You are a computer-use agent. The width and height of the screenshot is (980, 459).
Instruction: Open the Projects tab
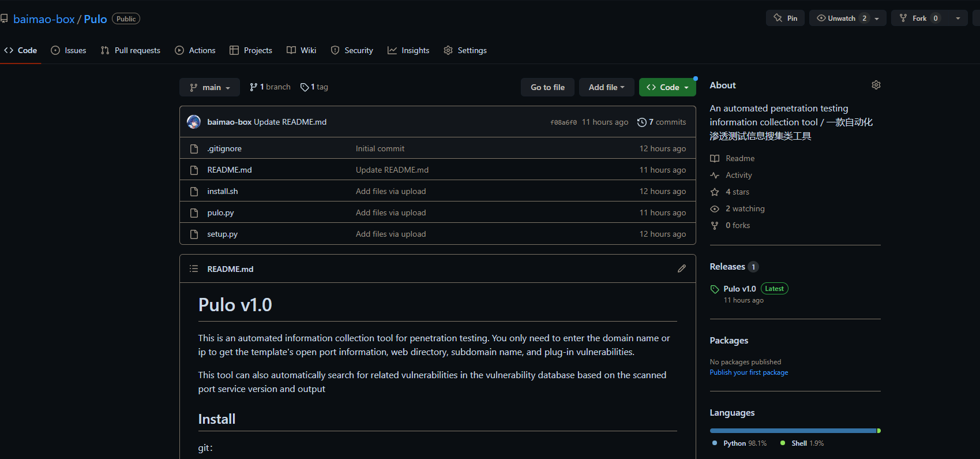[251, 50]
